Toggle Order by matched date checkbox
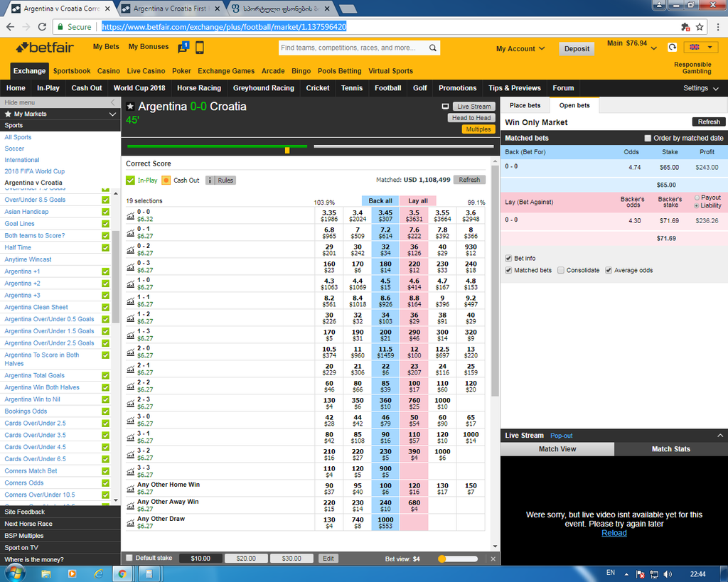This screenshot has height=582, width=728. tap(648, 138)
